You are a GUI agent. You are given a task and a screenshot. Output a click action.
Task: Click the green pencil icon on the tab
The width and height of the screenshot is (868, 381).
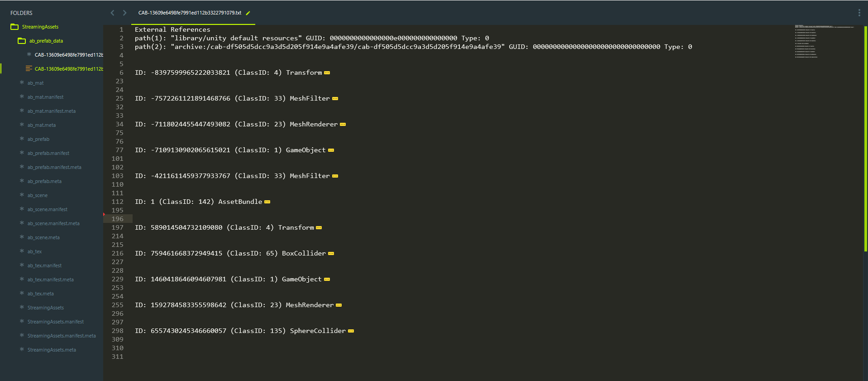pyautogui.click(x=248, y=13)
